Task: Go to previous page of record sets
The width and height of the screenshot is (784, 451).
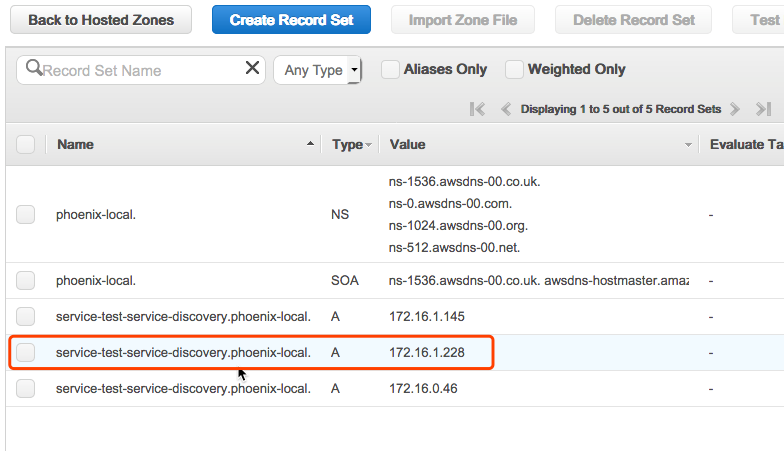Action: pyautogui.click(x=506, y=109)
